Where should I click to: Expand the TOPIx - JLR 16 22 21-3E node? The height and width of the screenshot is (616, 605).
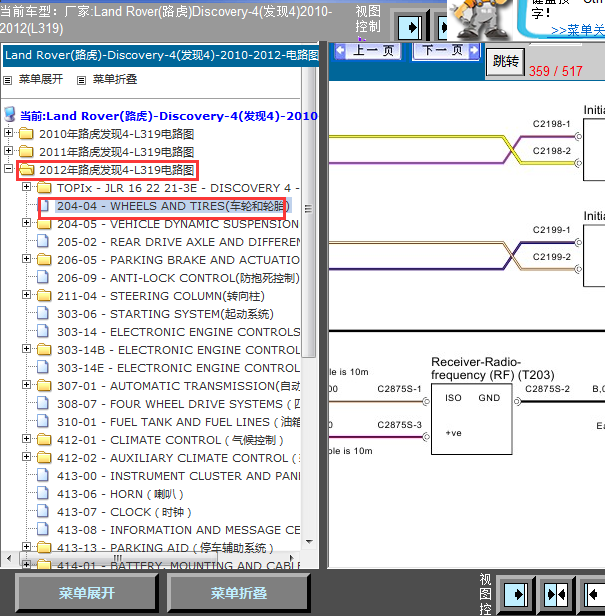pos(26,187)
